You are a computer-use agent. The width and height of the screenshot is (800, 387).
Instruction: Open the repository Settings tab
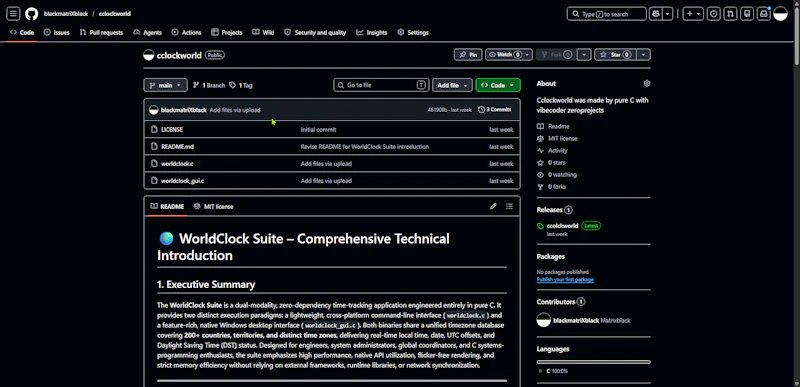tap(413, 32)
